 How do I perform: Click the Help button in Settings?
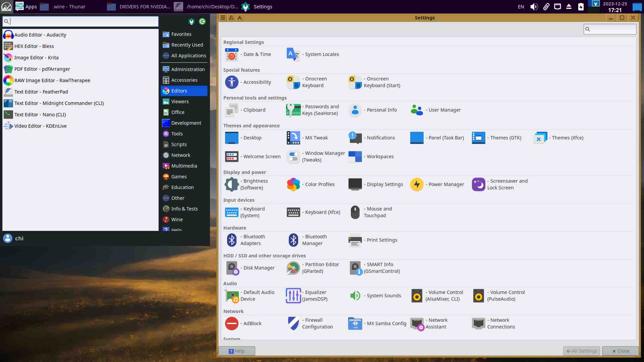tap(237, 351)
